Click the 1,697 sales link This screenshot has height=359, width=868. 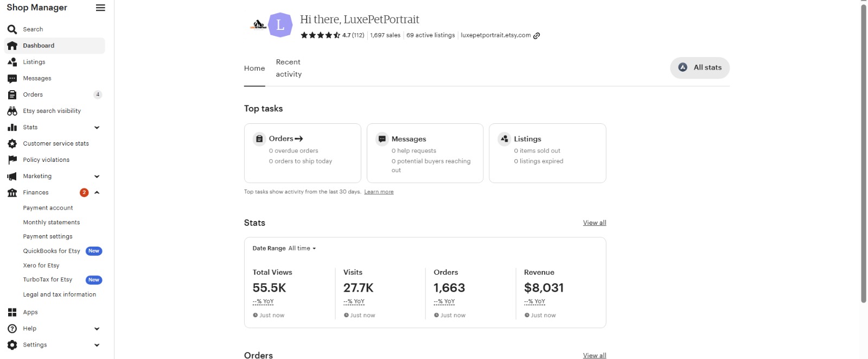click(x=385, y=35)
